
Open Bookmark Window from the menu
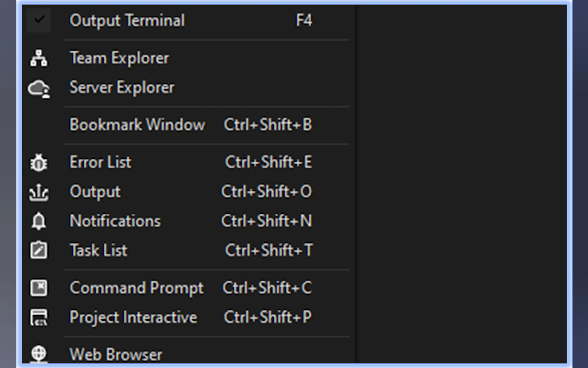coord(188,125)
